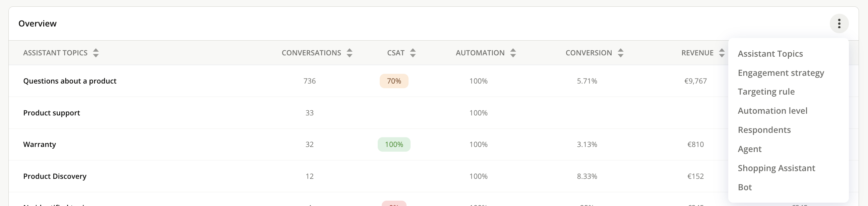Sort table by Revenue column arrows
This screenshot has height=206, width=868.
[722, 53]
